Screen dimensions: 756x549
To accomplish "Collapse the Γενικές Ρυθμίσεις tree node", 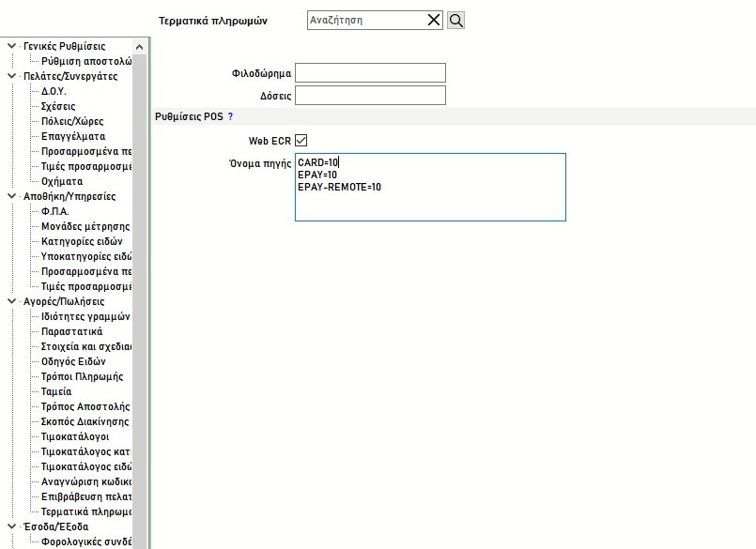I will coord(10,46).
